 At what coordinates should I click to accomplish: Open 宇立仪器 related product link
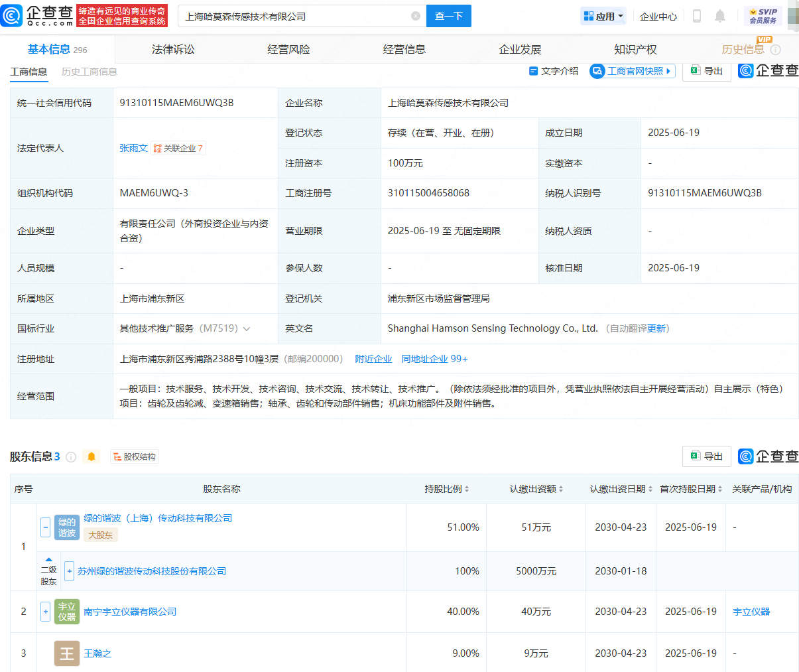tap(751, 612)
